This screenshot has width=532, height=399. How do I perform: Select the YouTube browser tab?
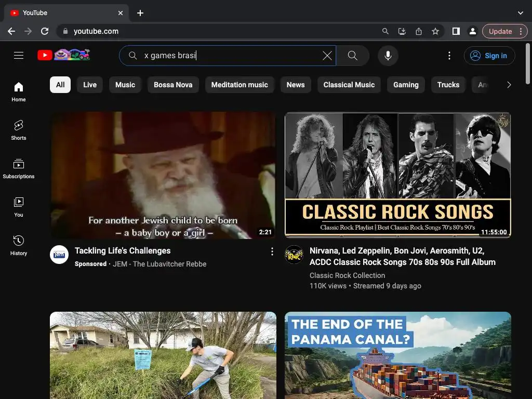tap(66, 13)
